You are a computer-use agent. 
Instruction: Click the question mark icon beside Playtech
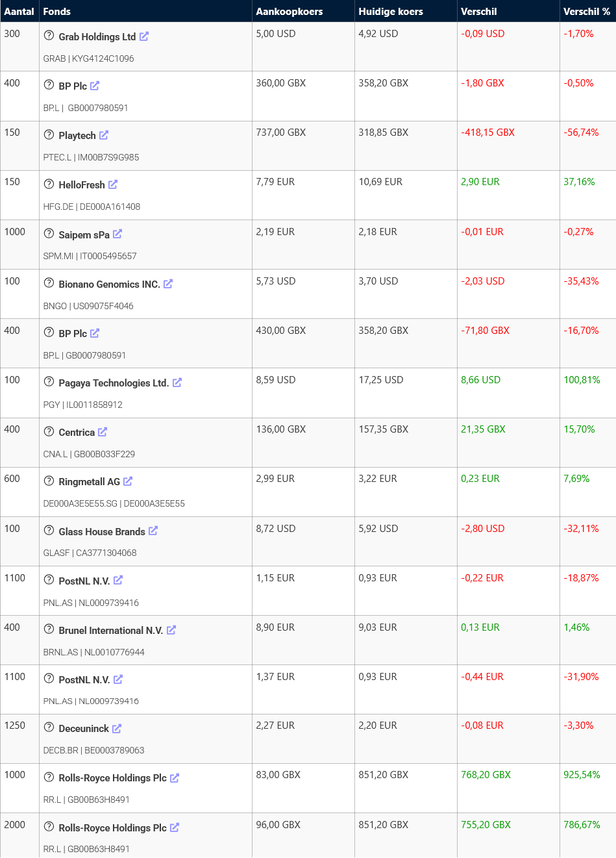49,134
